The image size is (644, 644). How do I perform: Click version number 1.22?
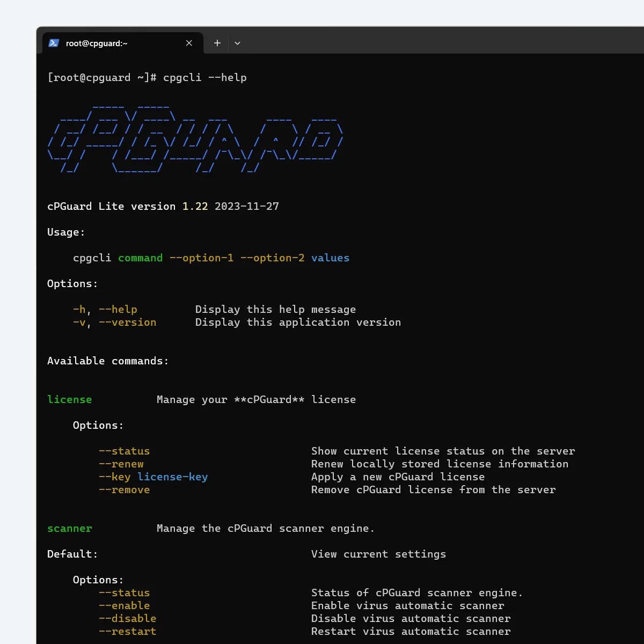point(195,206)
